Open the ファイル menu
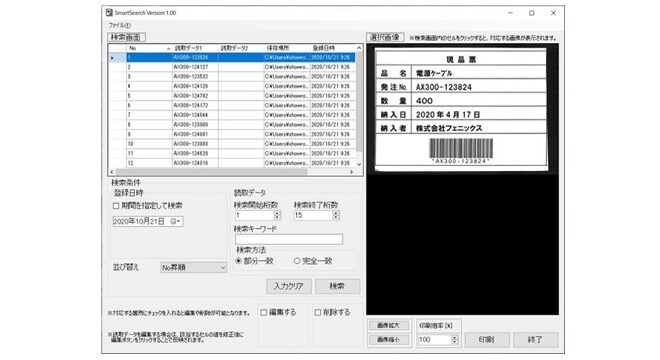The image size is (660, 360). pyautogui.click(x=120, y=25)
